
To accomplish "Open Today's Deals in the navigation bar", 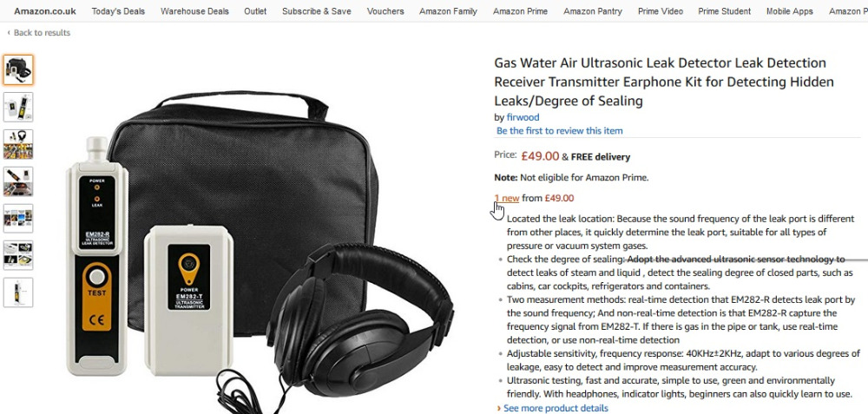I will [118, 11].
